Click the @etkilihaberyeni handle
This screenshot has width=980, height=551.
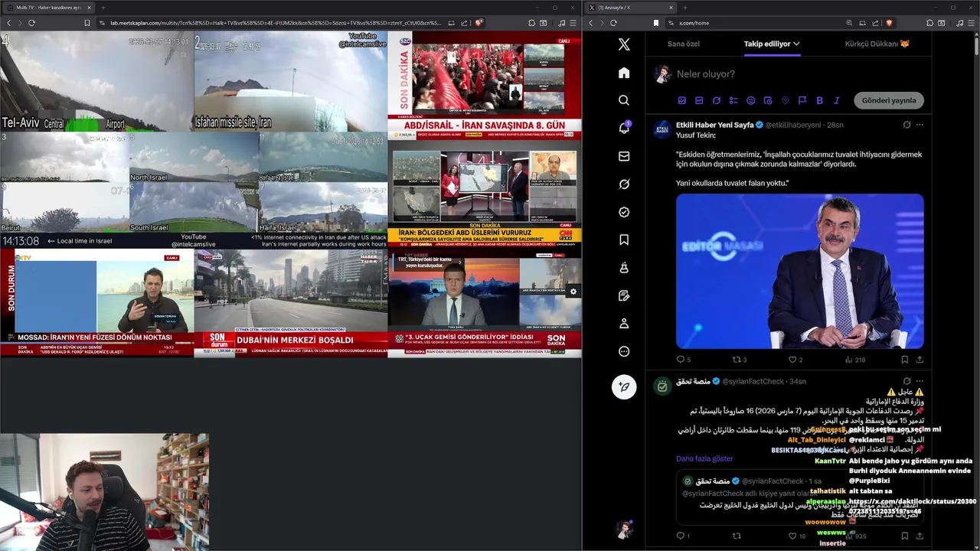[793, 125]
